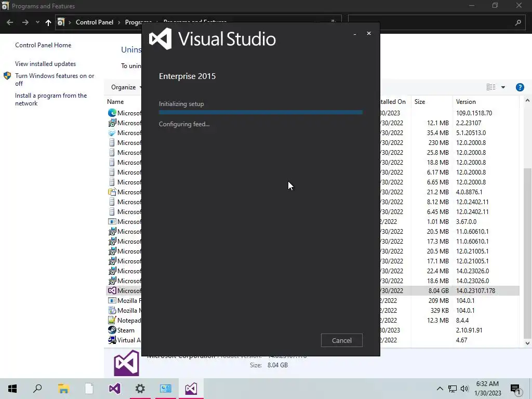Image resolution: width=532 pixels, height=399 pixels.
Task: Sort by the Name column header
Action: coord(115,102)
